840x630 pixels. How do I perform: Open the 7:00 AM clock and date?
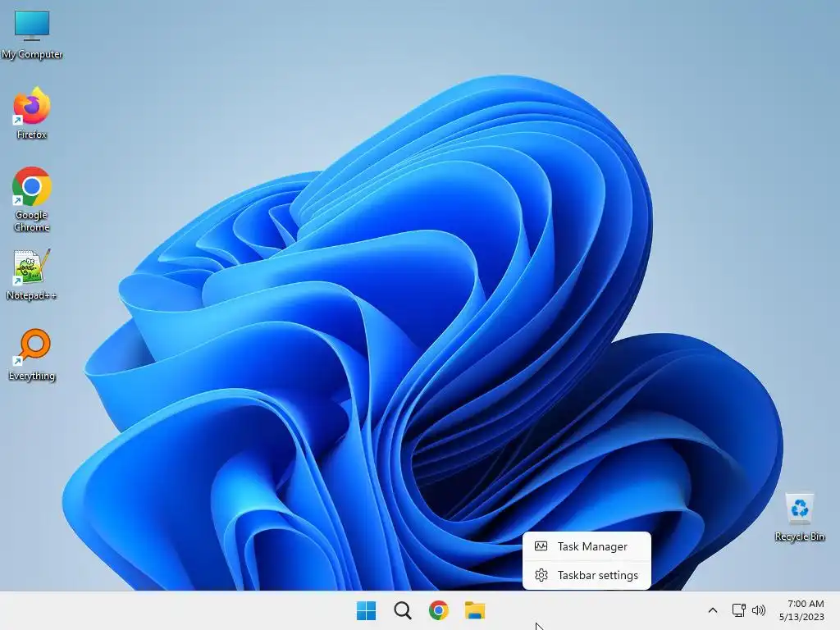(x=802, y=610)
